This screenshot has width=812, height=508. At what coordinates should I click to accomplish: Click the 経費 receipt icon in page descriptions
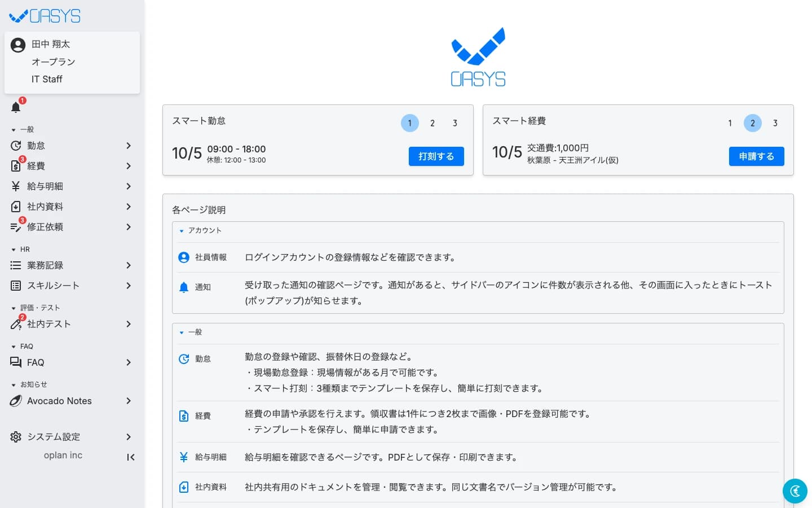(x=184, y=416)
